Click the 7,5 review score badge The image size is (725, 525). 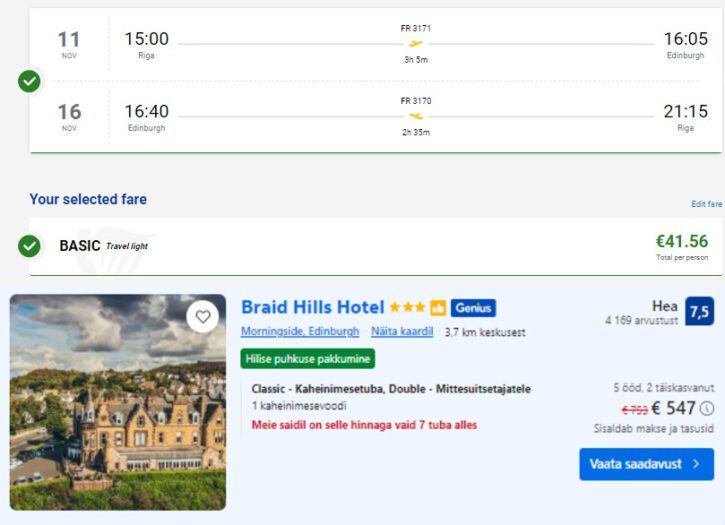(700, 311)
